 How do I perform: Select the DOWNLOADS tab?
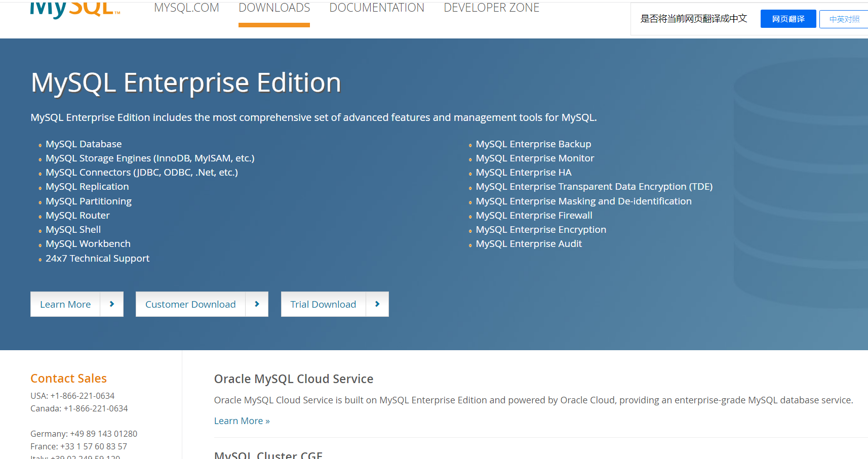coord(274,8)
